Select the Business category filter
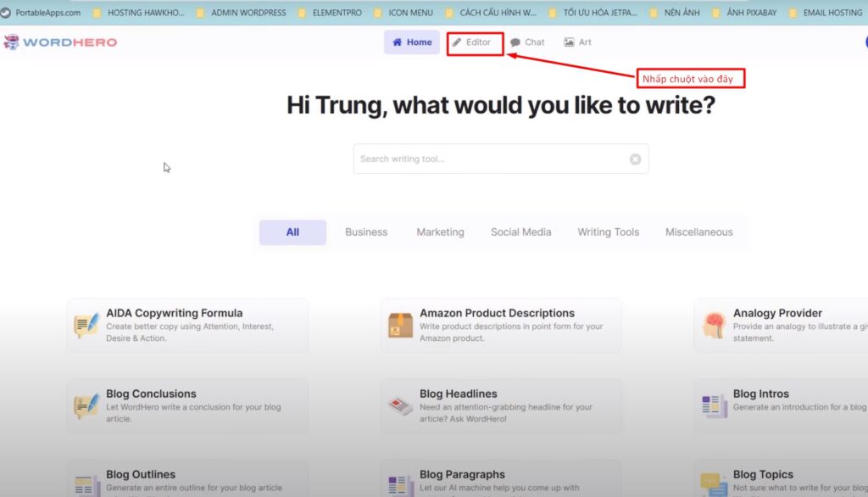This screenshot has width=868, height=497. [x=366, y=232]
